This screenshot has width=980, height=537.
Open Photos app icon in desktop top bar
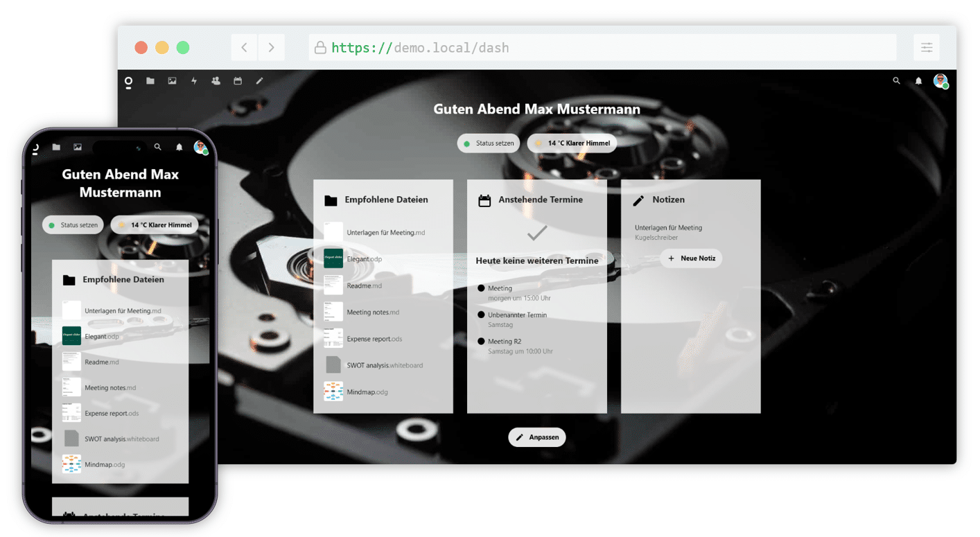[172, 81]
